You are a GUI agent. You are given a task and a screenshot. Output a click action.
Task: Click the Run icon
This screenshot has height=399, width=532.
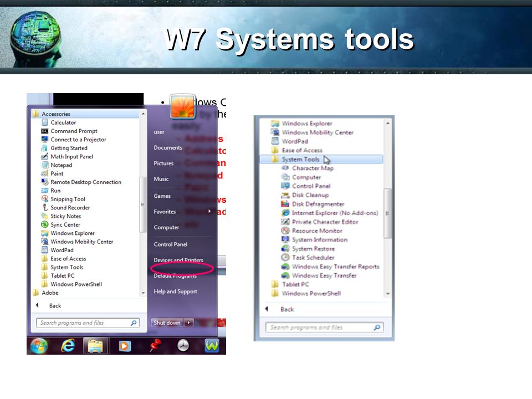pyautogui.click(x=44, y=190)
